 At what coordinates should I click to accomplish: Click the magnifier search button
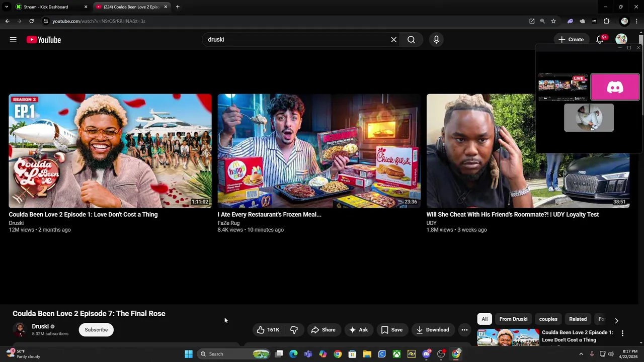click(411, 40)
